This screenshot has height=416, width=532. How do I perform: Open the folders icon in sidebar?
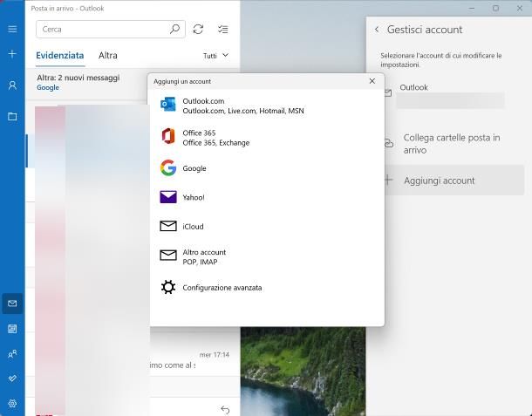pos(12,116)
